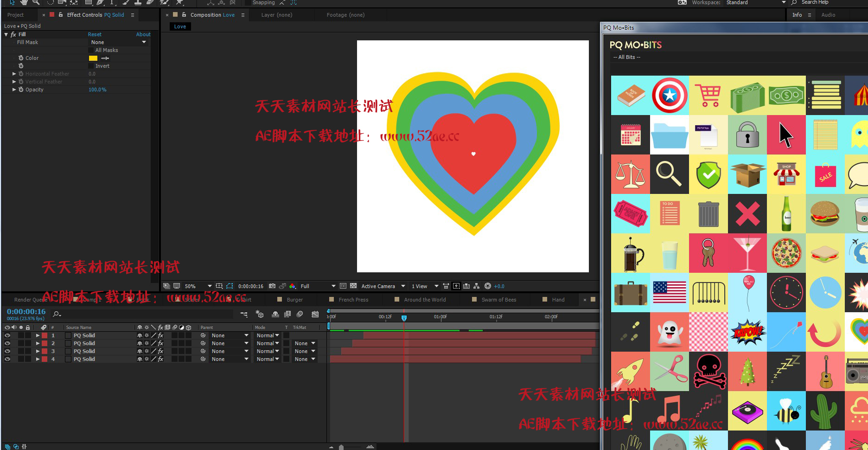The width and height of the screenshot is (868, 450).
Task: Open the resolution Full dropdown
Action: pyautogui.click(x=318, y=286)
